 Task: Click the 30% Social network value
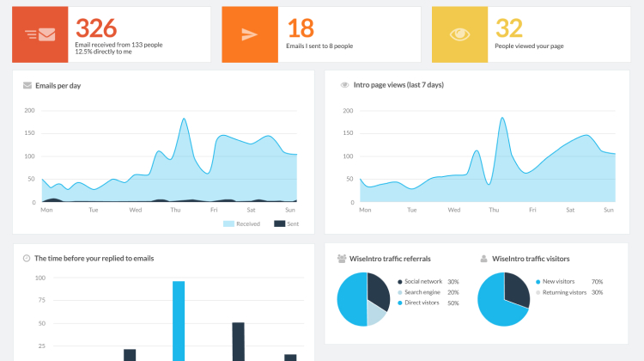pyautogui.click(x=453, y=282)
